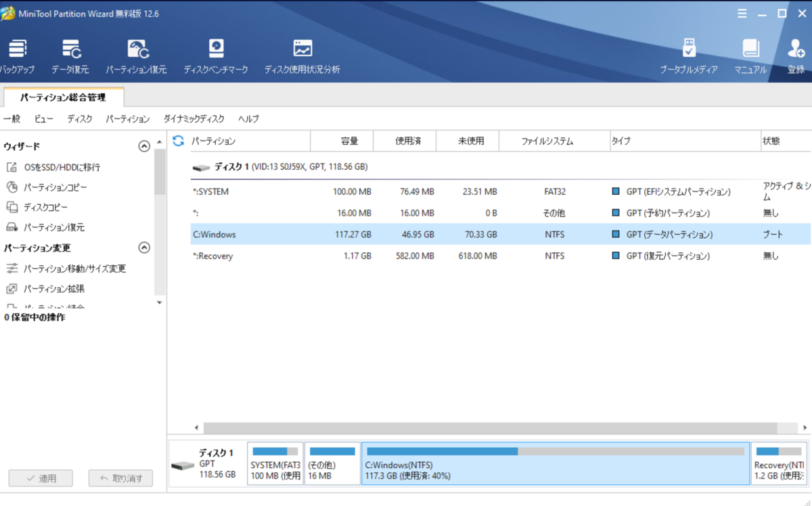Collapse the ウィザード section
Viewport: 812px width, 506px height.
pos(143,146)
